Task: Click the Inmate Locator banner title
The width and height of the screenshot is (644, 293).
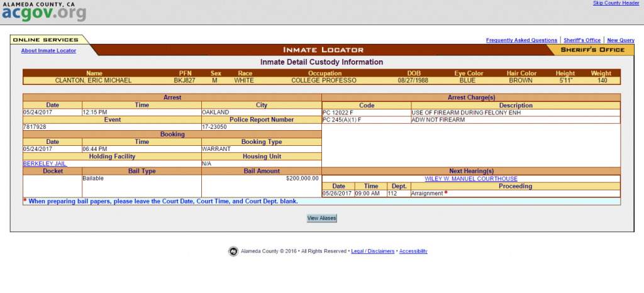Action: pos(323,50)
